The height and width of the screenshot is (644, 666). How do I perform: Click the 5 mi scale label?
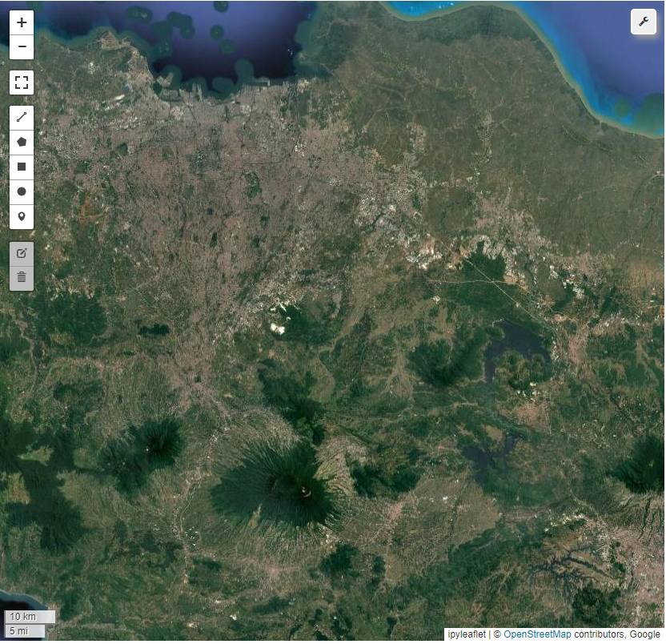pyautogui.click(x=24, y=631)
